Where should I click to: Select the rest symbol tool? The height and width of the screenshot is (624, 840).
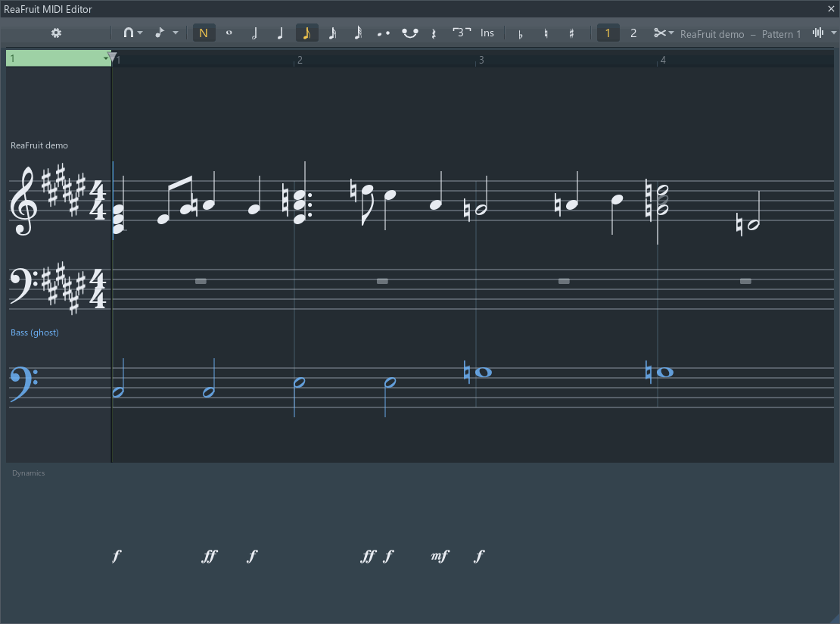coord(434,33)
